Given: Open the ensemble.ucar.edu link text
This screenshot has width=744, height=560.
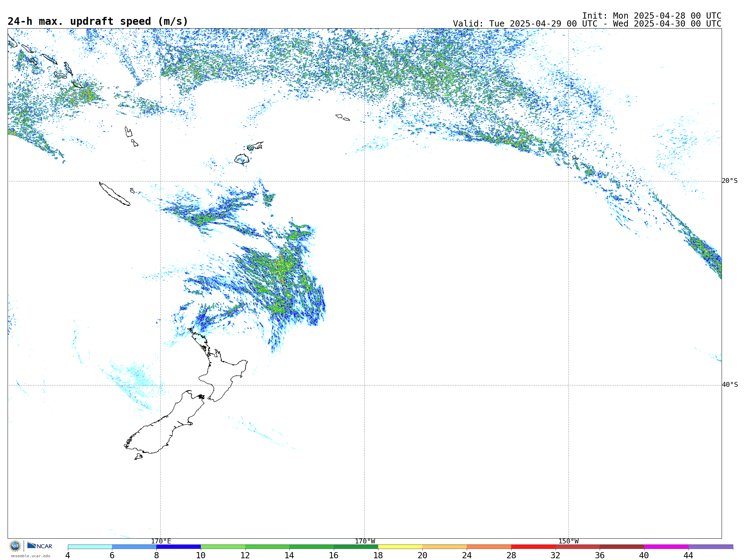Looking at the screenshot, I should pyautogui.click(x=30, y=556).
